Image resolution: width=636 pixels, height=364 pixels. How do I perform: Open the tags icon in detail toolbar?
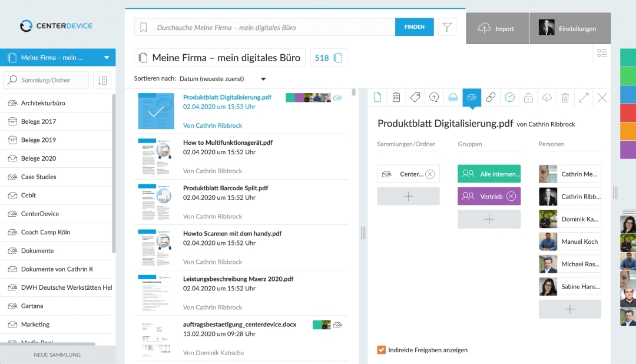pyautogui.click(x=415, y=97)
